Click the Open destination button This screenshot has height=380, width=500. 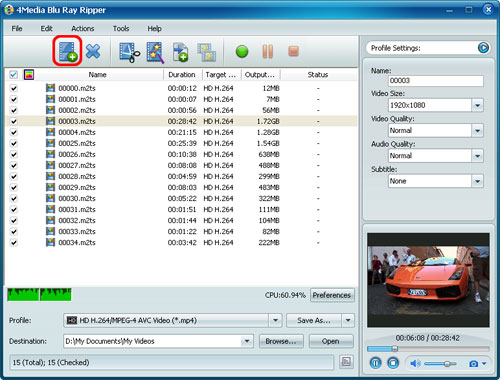coord(331,341)
